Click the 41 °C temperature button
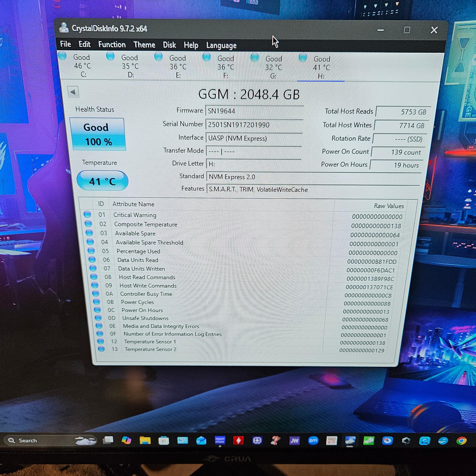 coord(102,181)
